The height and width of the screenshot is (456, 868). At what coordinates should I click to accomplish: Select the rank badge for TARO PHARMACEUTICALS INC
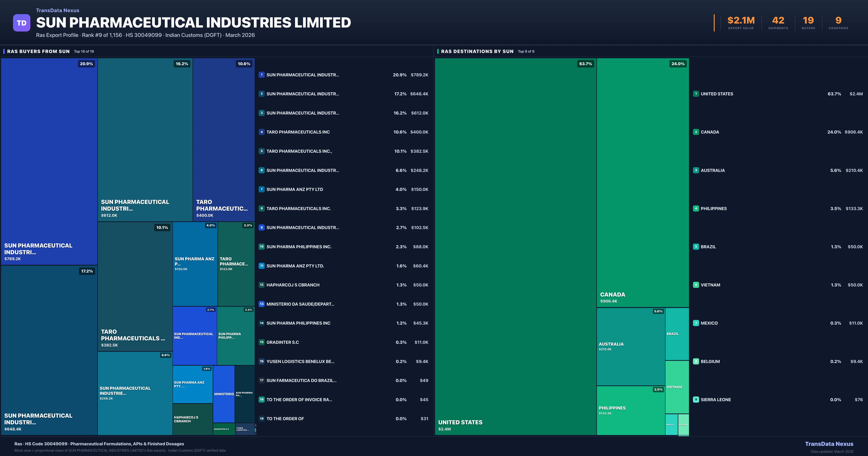coord(262,132)
